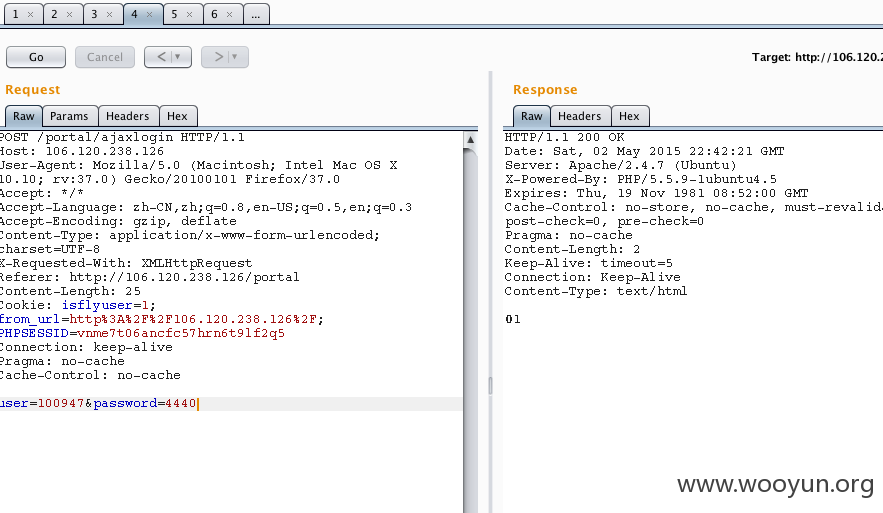This screenshot has height=513, width=883.
Task: Close Repeater tab 2
Action: (x=69, y=15)
